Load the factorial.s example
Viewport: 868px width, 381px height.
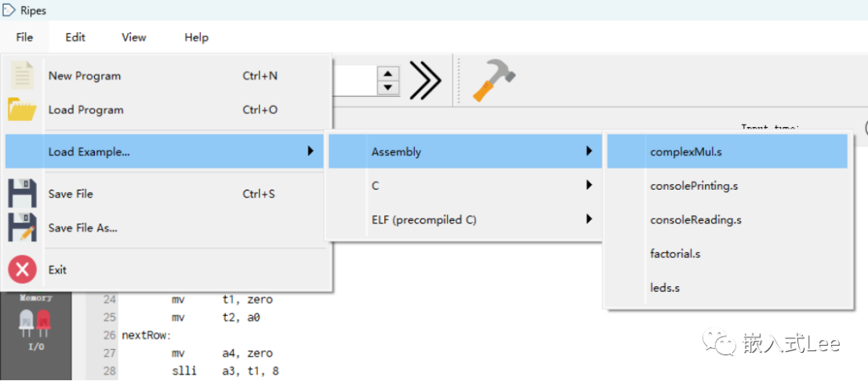(675, 253)
